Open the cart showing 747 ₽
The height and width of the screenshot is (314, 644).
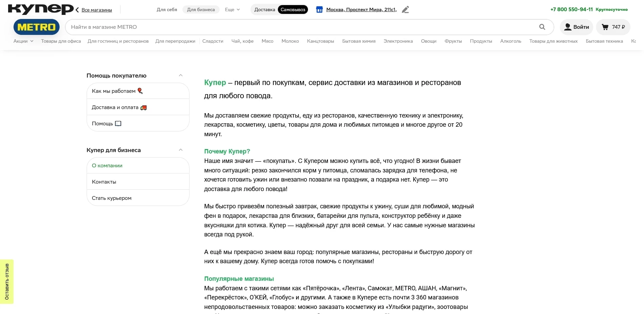[613, 27]
